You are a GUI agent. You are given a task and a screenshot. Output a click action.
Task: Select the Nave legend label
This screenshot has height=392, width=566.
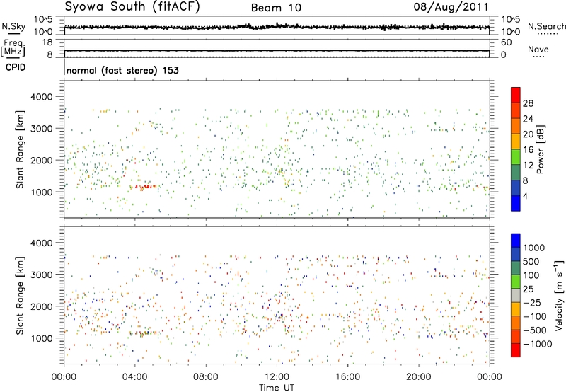click(x=538, y=50)
